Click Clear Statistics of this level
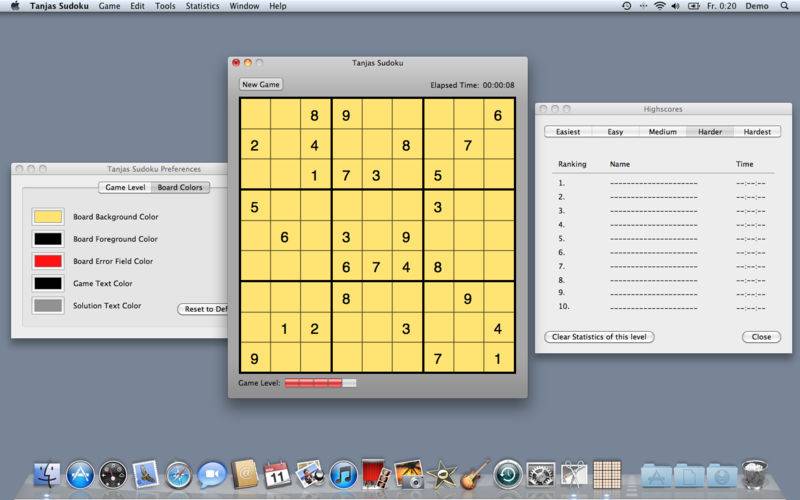This screenshot has width=800, height=500. click(599, 337)
